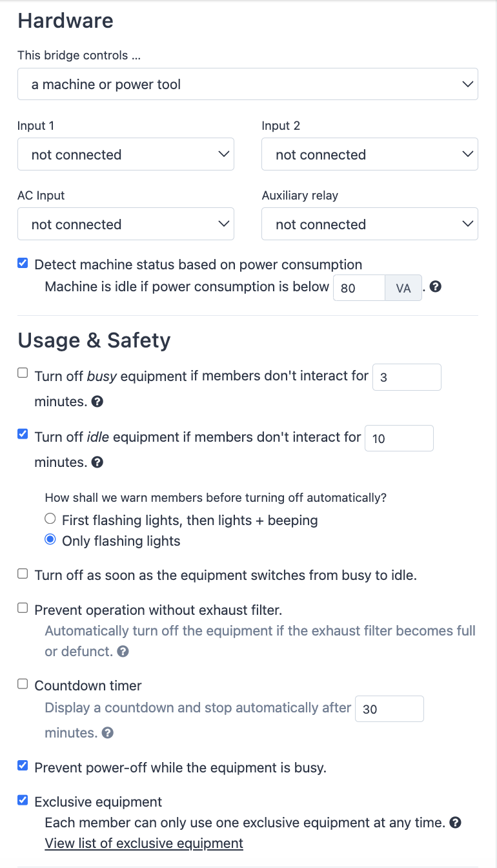This screenshot has height=868, width=497.
Task: Expand the Input 1 dropdown
Action: click(126, 154)
